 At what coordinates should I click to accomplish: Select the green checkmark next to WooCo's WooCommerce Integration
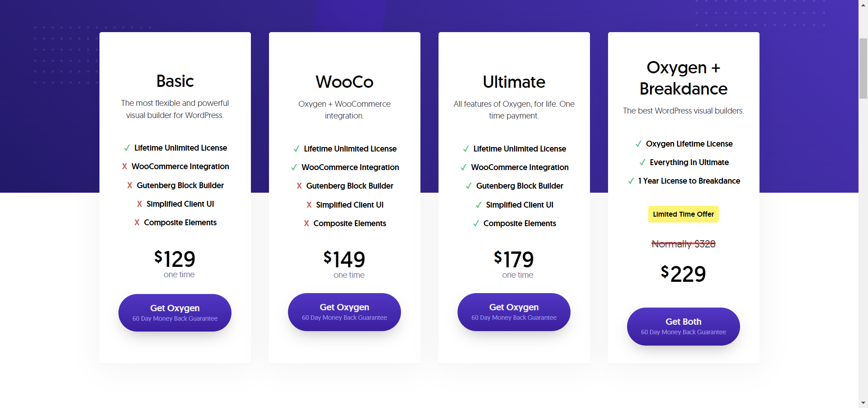point(294,167)
